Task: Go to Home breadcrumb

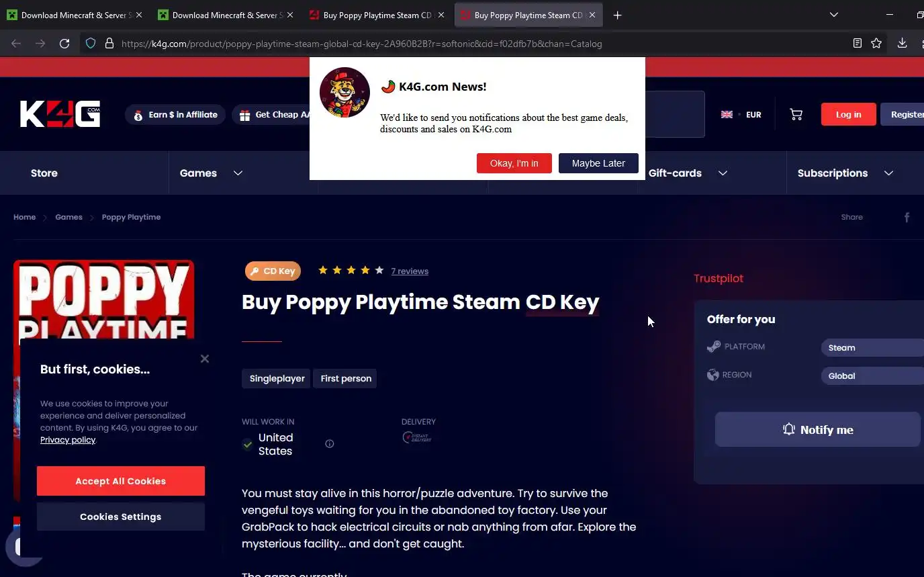Action: [x=24, y=217]
